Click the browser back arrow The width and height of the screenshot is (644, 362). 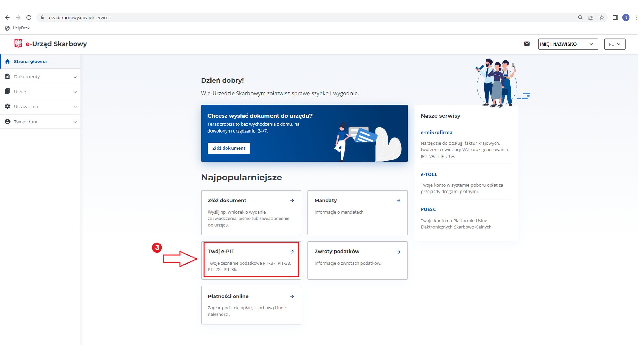[x=7, y=17]
